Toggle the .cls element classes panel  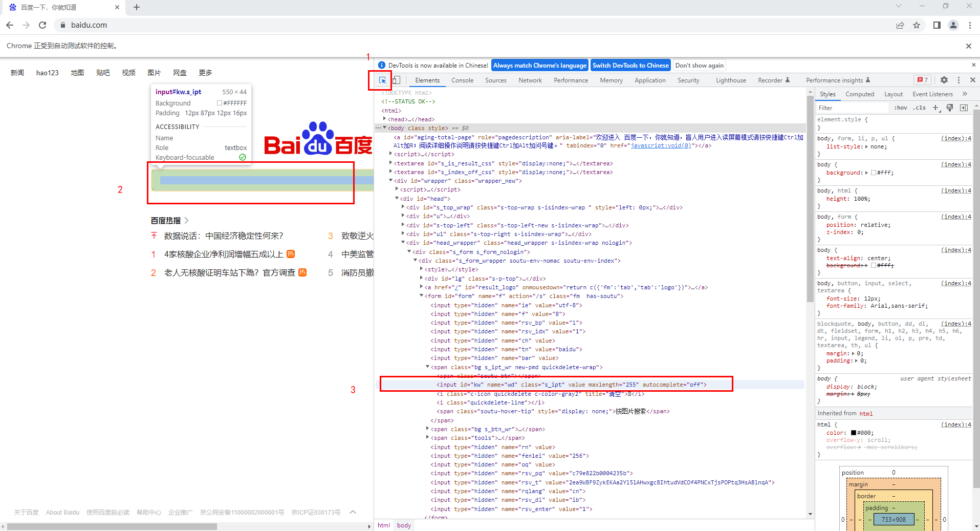(x=920, y=108)
